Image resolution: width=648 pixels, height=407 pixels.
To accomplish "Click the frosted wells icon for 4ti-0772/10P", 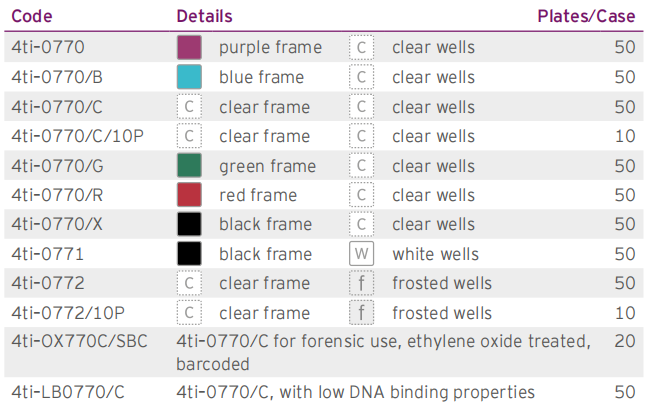I will pos(361,313).
